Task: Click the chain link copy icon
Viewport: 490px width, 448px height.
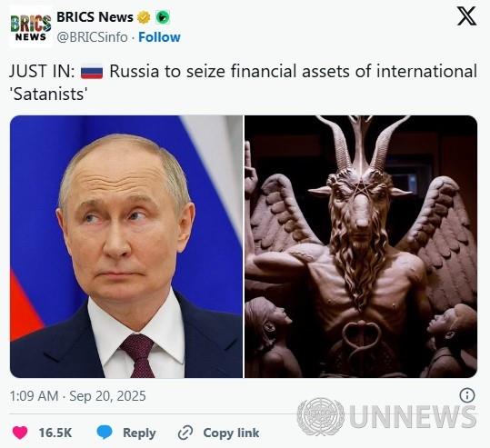Action: 185,433
